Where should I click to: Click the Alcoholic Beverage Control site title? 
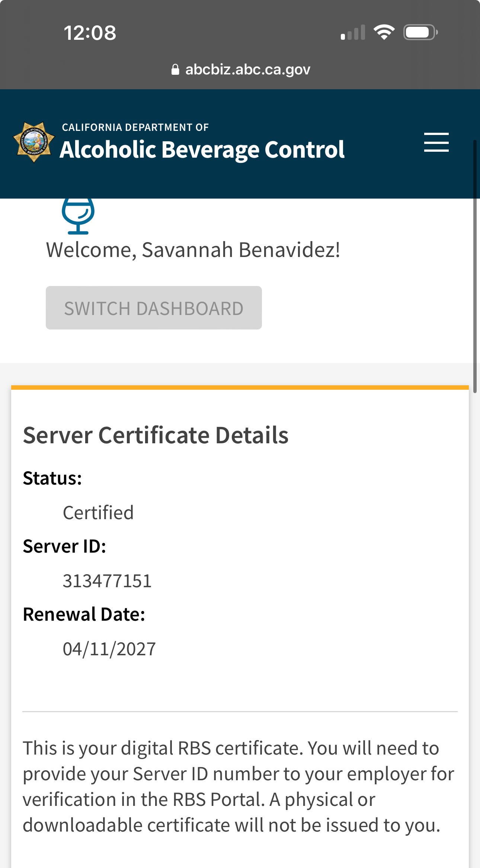202,150
